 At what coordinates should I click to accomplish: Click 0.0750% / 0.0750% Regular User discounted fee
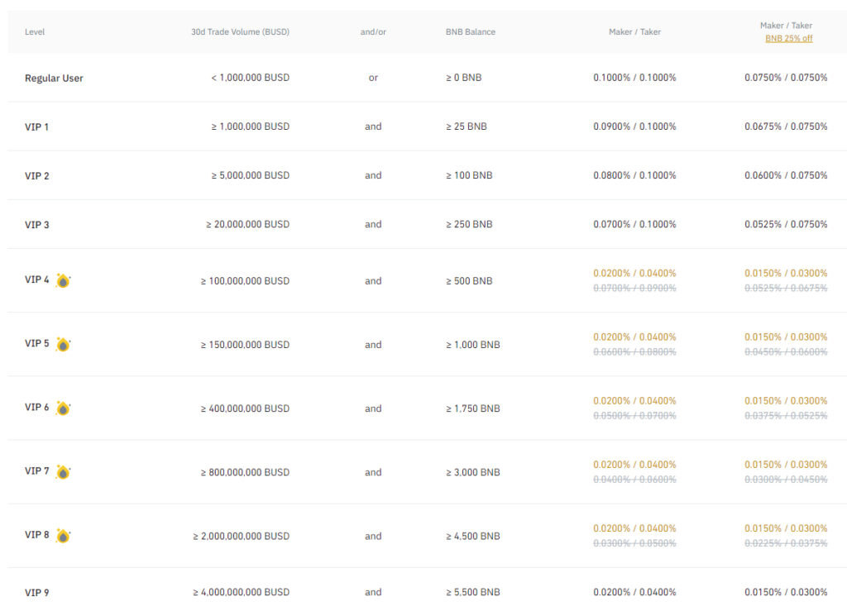pyautogui.click(x=786, y=78)
